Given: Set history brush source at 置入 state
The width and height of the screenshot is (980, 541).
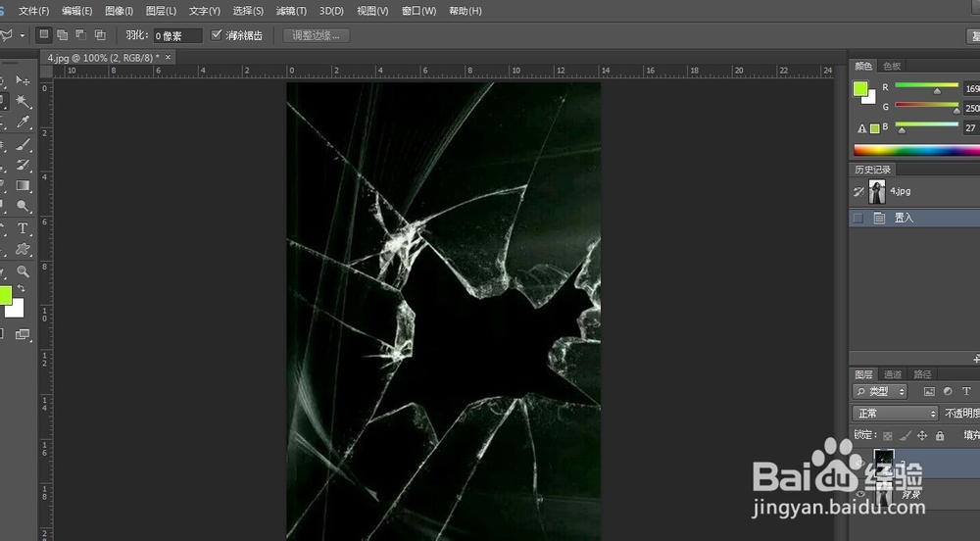Looking at the screenshot, I should (x=858, y=218).
